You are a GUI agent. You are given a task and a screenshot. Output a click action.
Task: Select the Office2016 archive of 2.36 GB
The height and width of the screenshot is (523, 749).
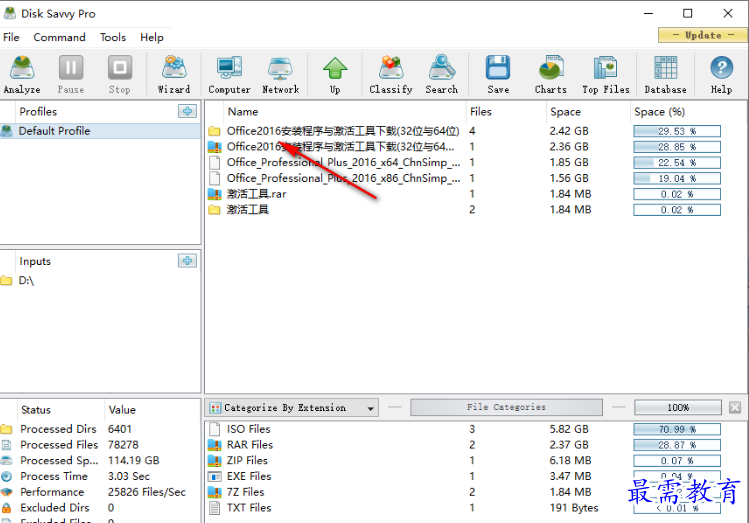tap(475, 147)
